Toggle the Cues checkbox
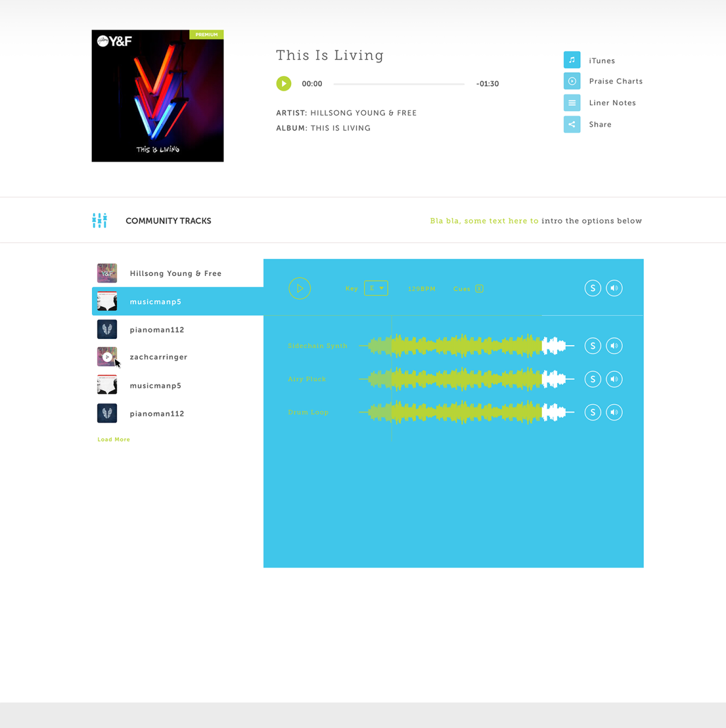726x728 pixels. [x=479, y=289]
